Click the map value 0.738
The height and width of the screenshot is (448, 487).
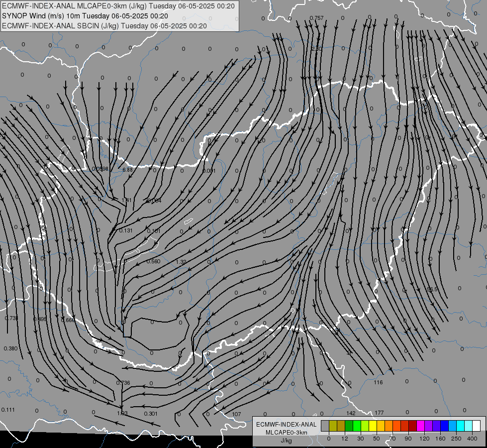pyautogui.click(x=11, y=318)
